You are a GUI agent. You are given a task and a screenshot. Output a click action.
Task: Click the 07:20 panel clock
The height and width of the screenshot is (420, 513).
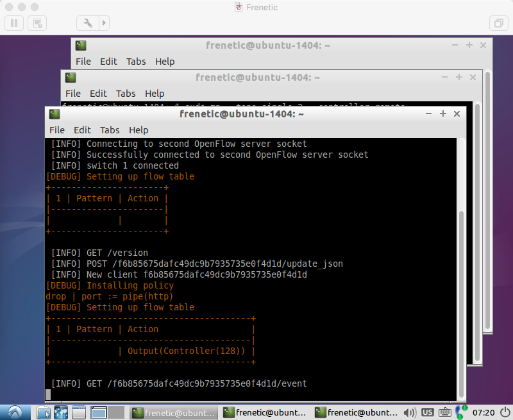pos(484,413)
